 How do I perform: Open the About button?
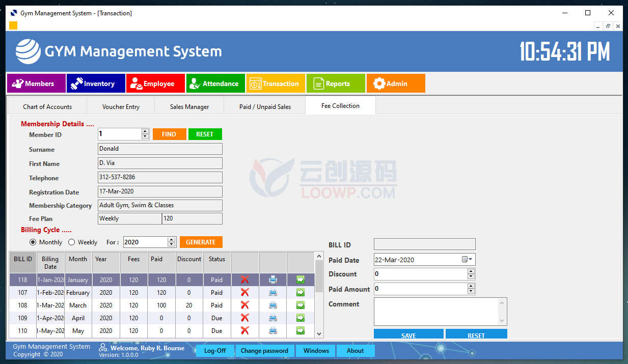point(355,351)
